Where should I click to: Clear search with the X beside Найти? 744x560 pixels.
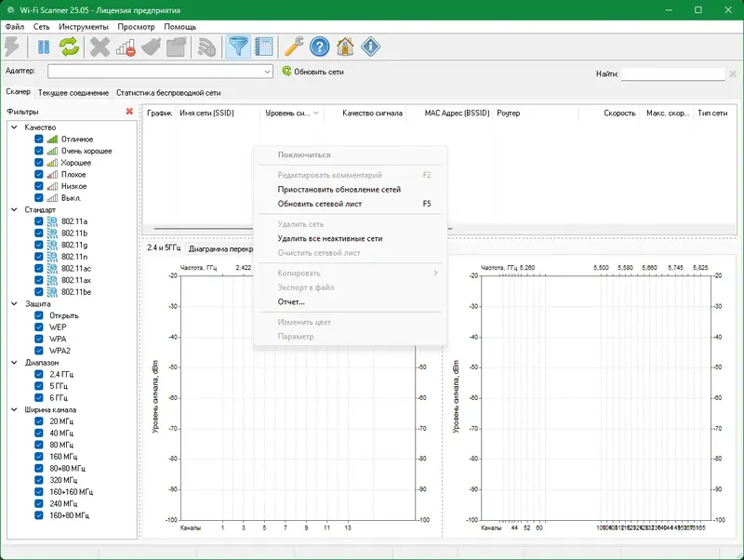[733, 73]
